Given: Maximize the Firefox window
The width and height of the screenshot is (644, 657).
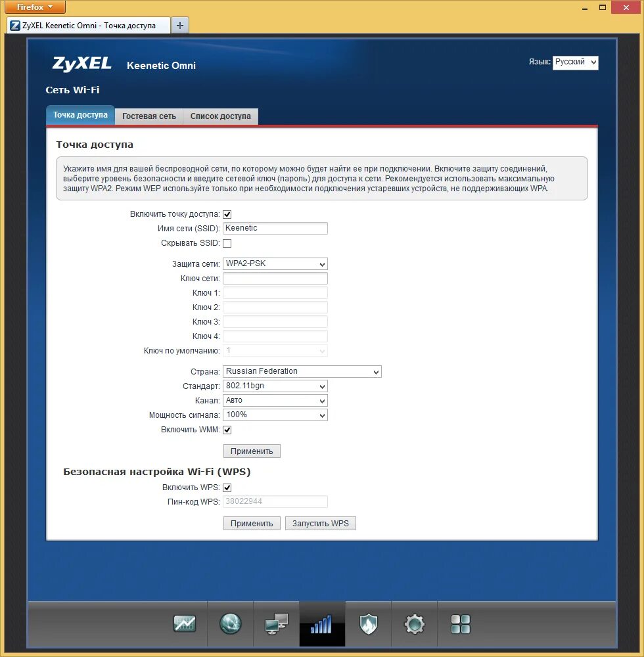Looking at the screenshot, I should [603, 7].
